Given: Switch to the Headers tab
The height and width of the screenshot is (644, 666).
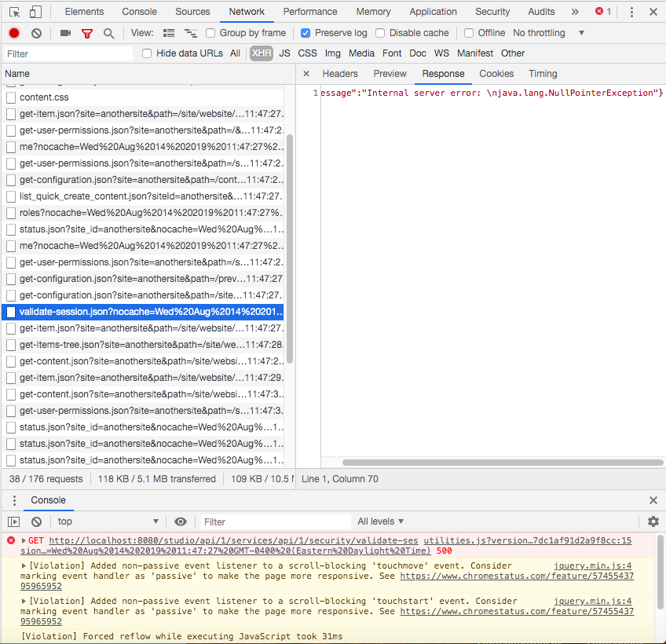Looking at the screenshot, I should pos(340,73).
